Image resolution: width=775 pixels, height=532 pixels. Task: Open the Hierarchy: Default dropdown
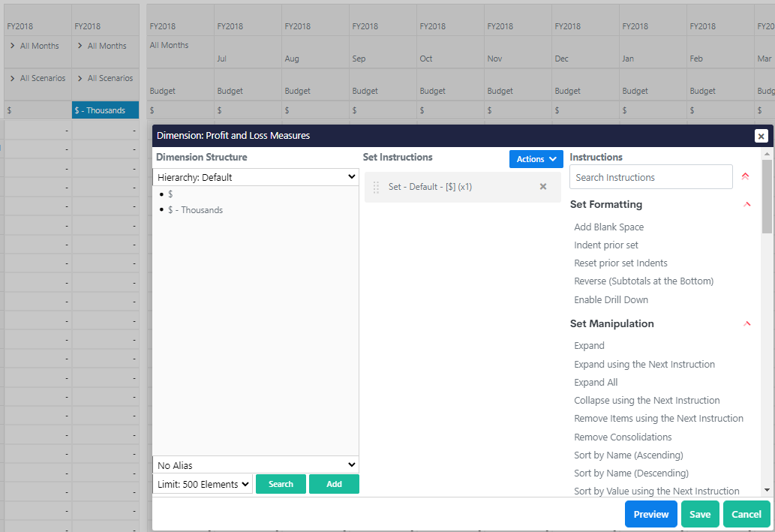tap(255, 178)
